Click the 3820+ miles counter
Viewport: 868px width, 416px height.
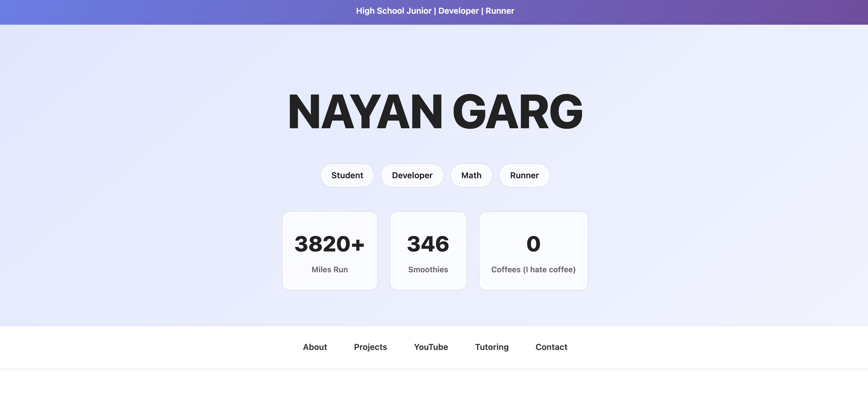(330, 244)
